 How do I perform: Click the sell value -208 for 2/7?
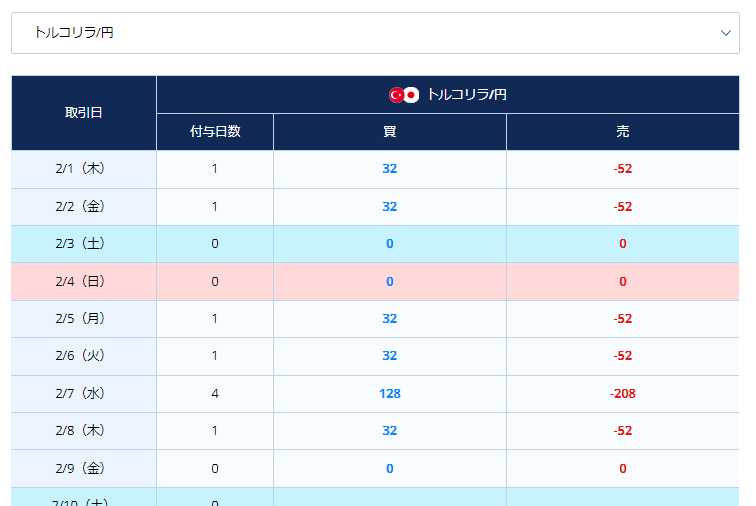pos(623,394)
